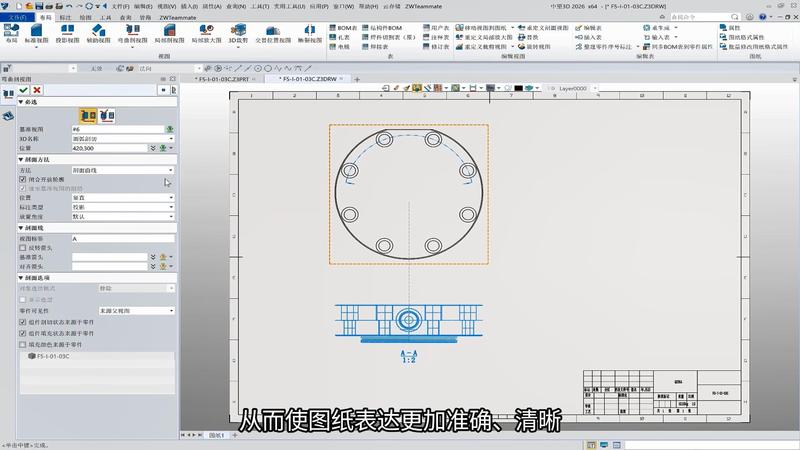800x450 pixels.
Task: Toggle the 闭合开放轮廓 checkbox
Action: pyautogui.click(x=23, y=179)
